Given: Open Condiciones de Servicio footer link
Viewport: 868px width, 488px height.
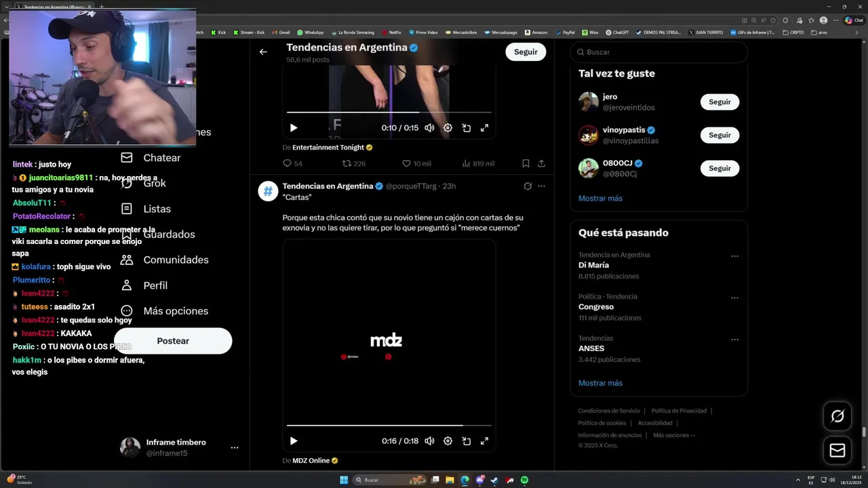Looking at the screenshot, I should [x=608, y=411].
